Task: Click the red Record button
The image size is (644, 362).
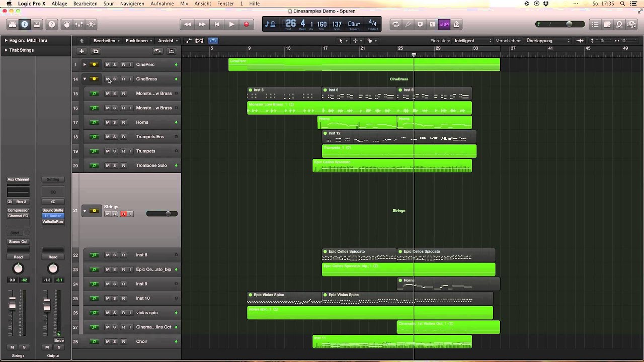Action: click(246, 24)
